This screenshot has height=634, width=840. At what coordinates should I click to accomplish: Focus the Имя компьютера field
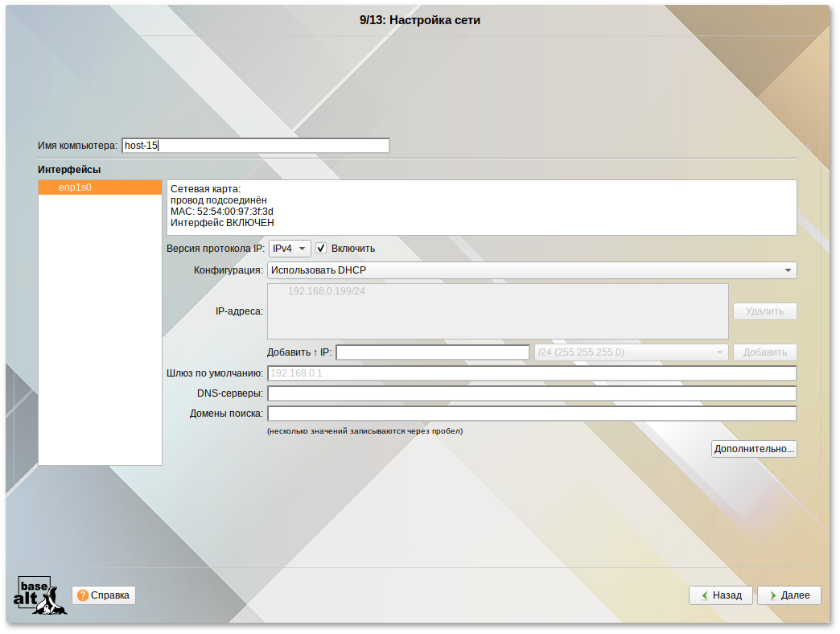coord(255,146)
